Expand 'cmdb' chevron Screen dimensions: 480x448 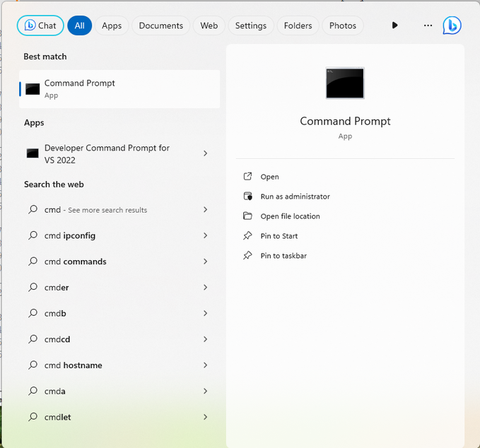(x=206, y=313)
